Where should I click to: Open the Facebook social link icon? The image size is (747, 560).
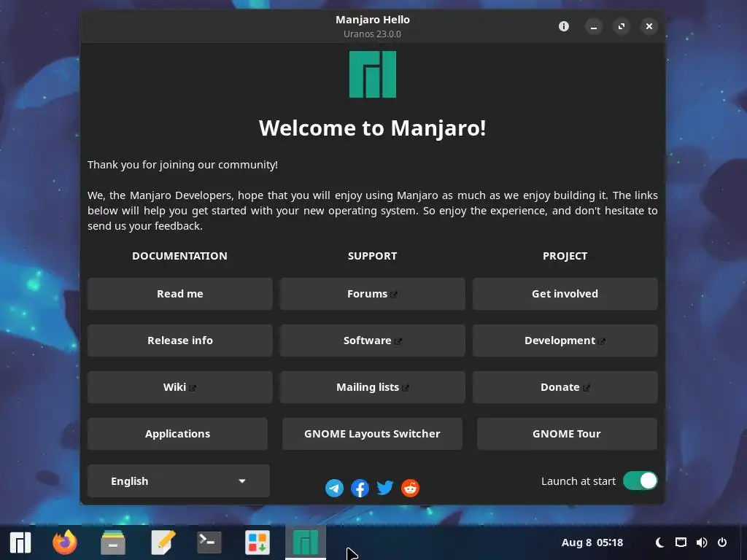coord(360,488)
